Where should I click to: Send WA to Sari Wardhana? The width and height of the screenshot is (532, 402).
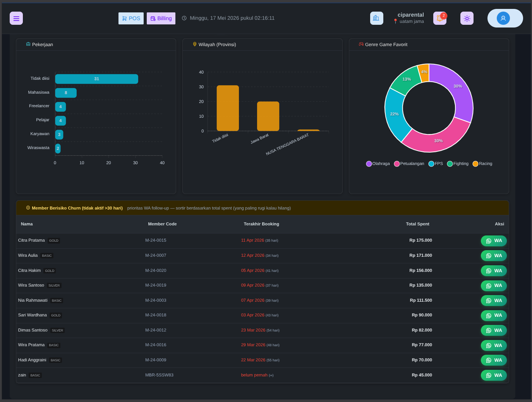click(494, 316)
